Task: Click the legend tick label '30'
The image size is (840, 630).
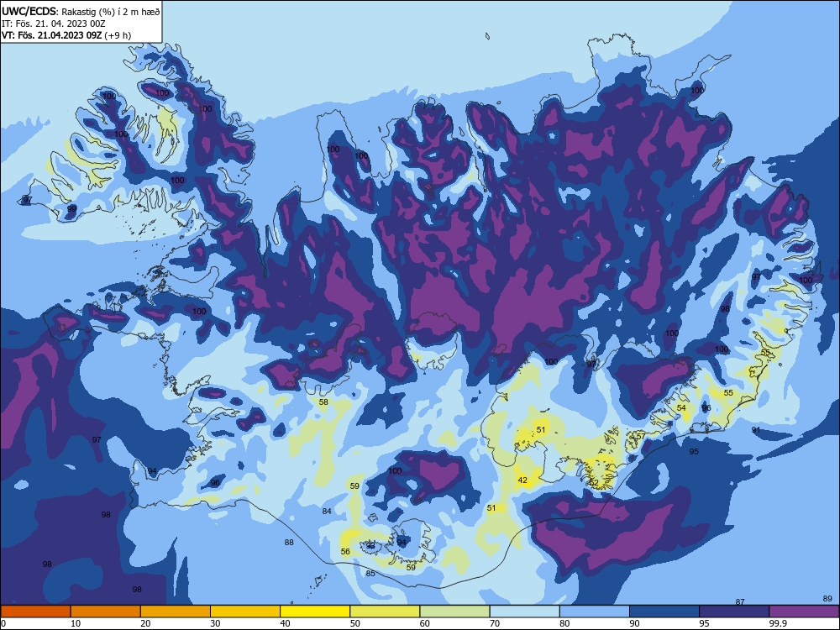Action: tap(215, 623)
